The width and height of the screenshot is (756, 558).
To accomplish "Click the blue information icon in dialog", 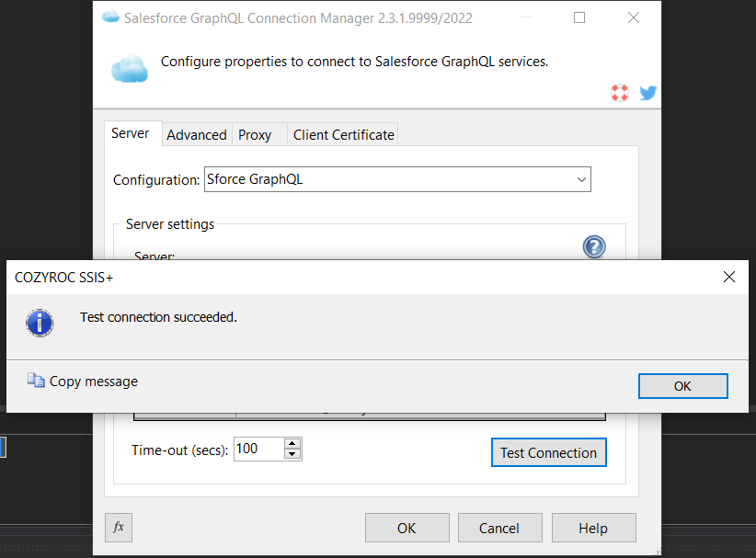I will coord(40,322).
